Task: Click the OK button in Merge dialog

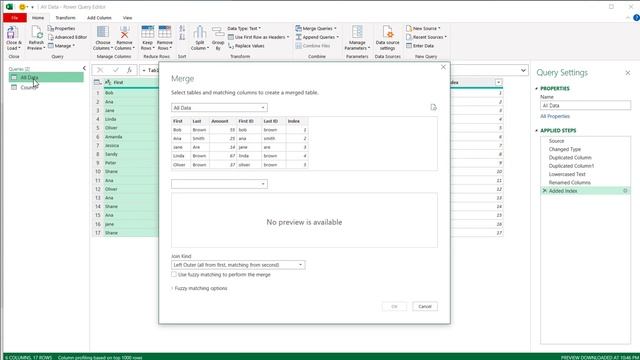Action: pos(394,307)
